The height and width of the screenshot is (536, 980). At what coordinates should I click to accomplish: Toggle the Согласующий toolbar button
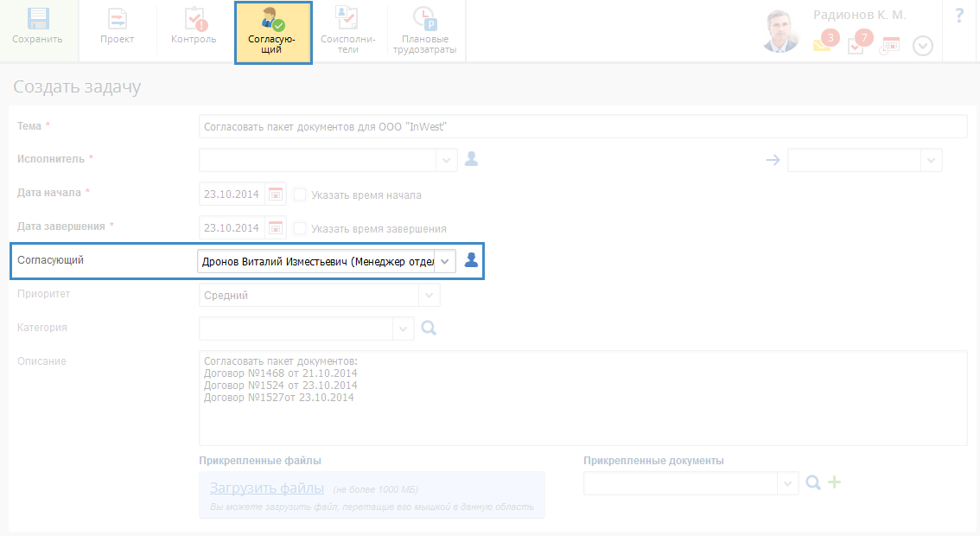point(273,33)
